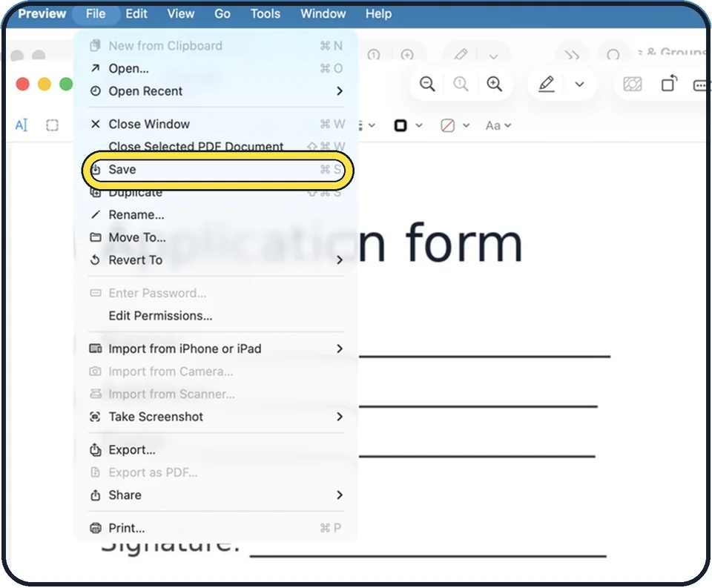
Task: Open the Help menu
Action: [378, 13]
